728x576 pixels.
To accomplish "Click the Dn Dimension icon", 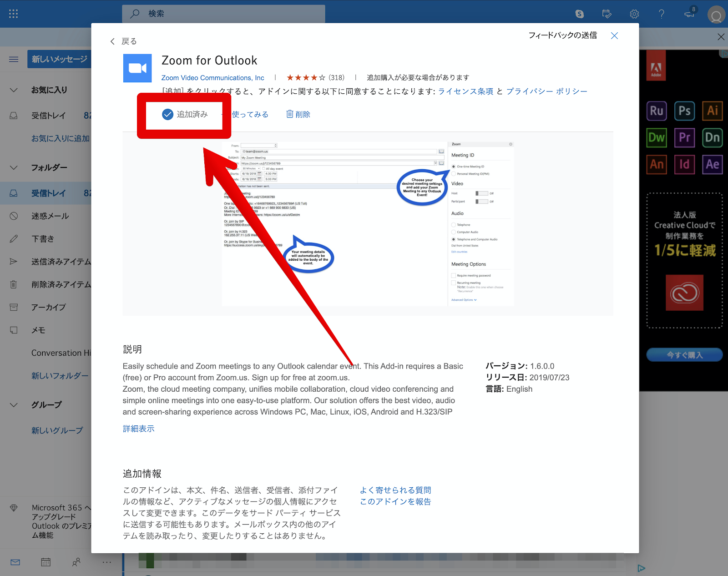I will pos(713,138).
